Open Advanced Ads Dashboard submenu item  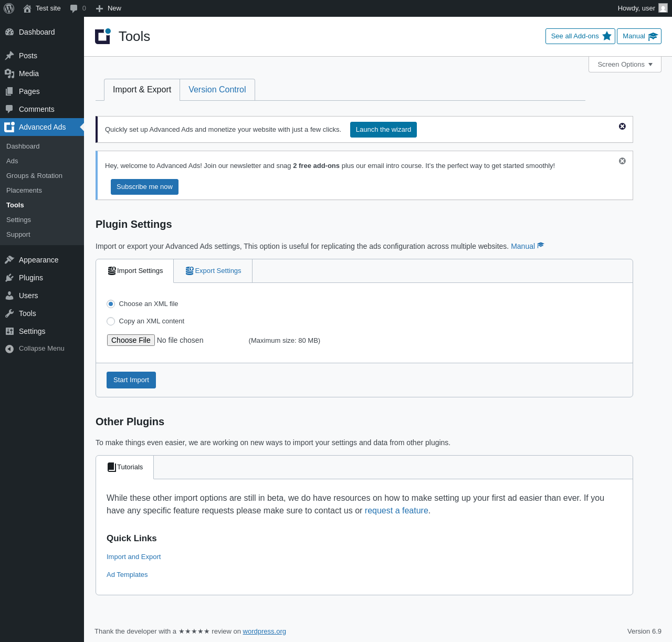(23, 146)
